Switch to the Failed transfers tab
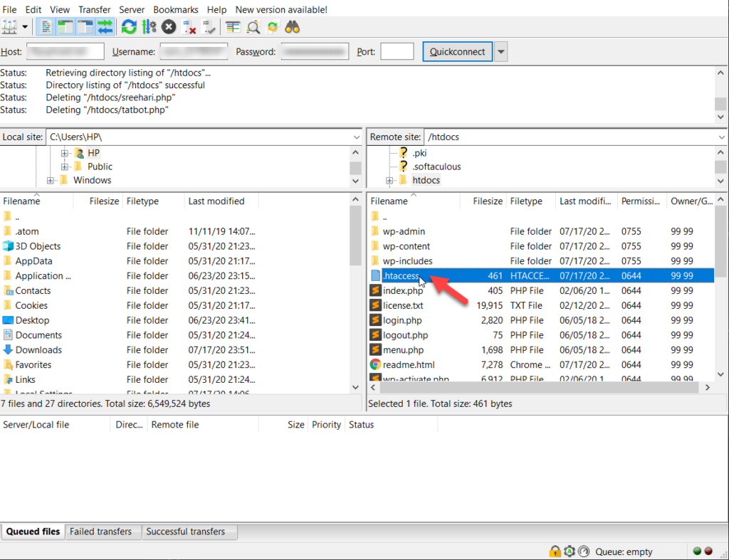The height and width of the screenshot is (560, 729). click(x=101, y=532)
